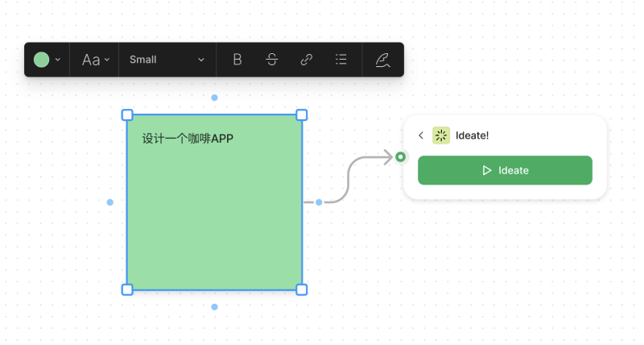Viewport: 644px width, 345px height.
Task: Apply strikethrough to the text
Action: point(272,60)
